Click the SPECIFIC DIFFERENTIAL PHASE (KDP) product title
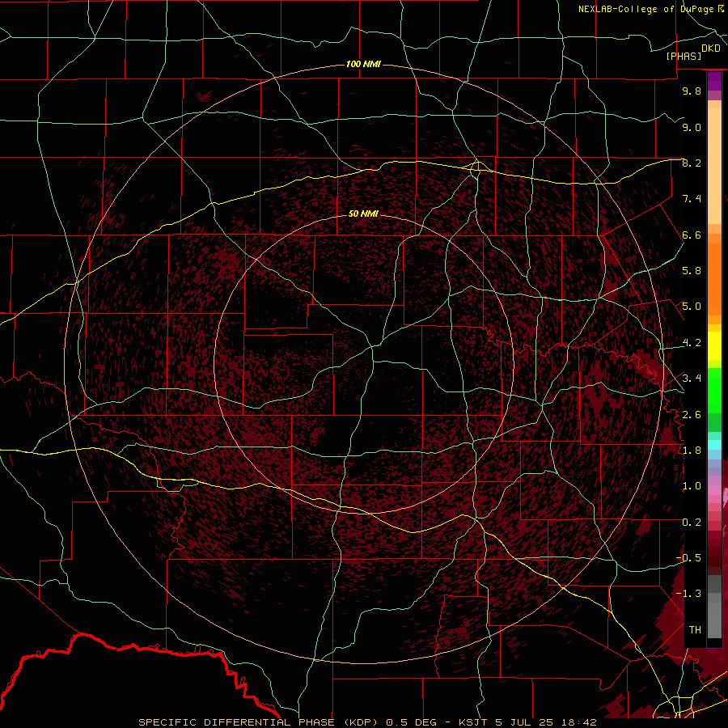The height and width of the screenshot is (728, 728). [x=259, y=722]
